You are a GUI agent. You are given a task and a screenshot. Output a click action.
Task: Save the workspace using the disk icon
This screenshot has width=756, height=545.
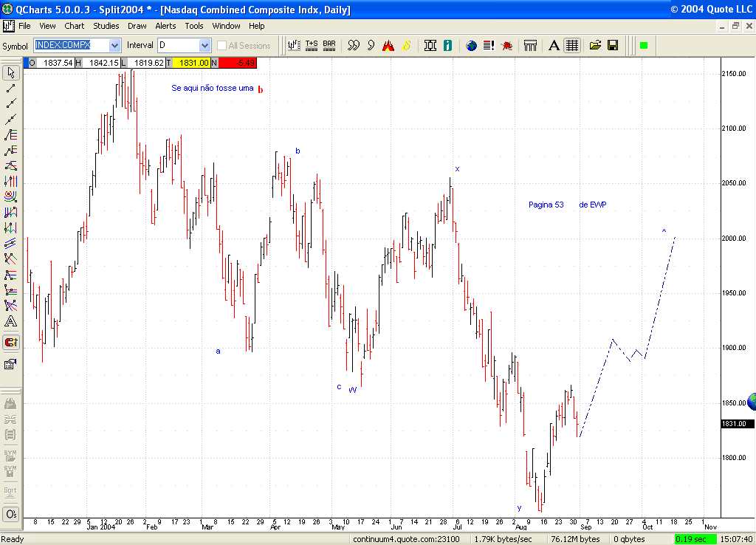coord(613,45)
